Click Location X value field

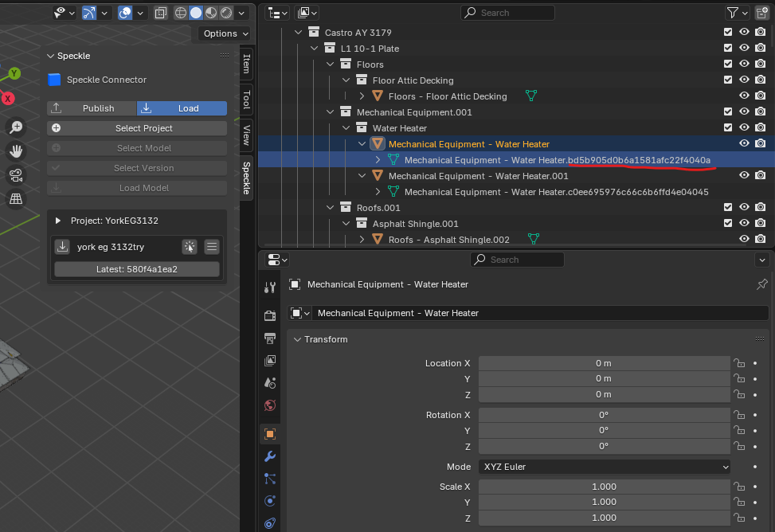(604, 363)
